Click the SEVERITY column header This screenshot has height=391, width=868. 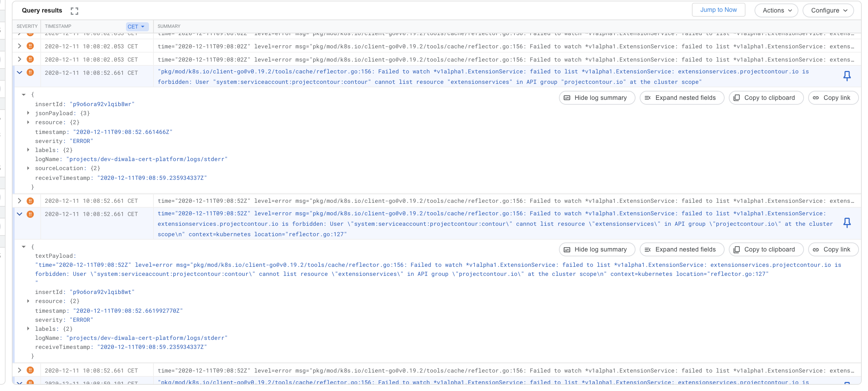[27, 26]
